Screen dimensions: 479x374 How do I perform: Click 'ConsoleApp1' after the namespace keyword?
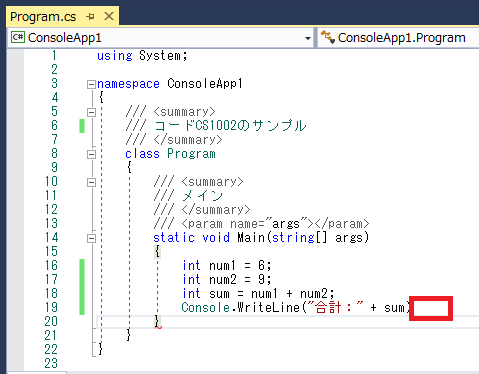click(205, 83)
